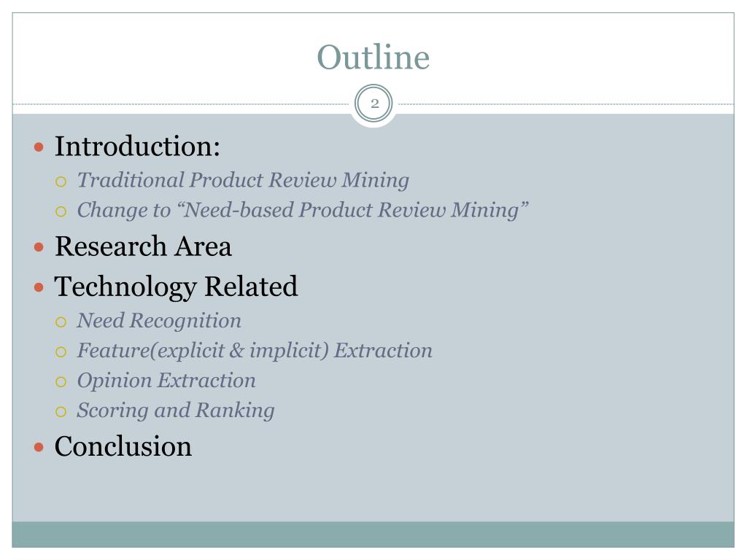Select the Technology Related heading
The height and width of the screenshot is (560, 747).
(x=176, y=287)
